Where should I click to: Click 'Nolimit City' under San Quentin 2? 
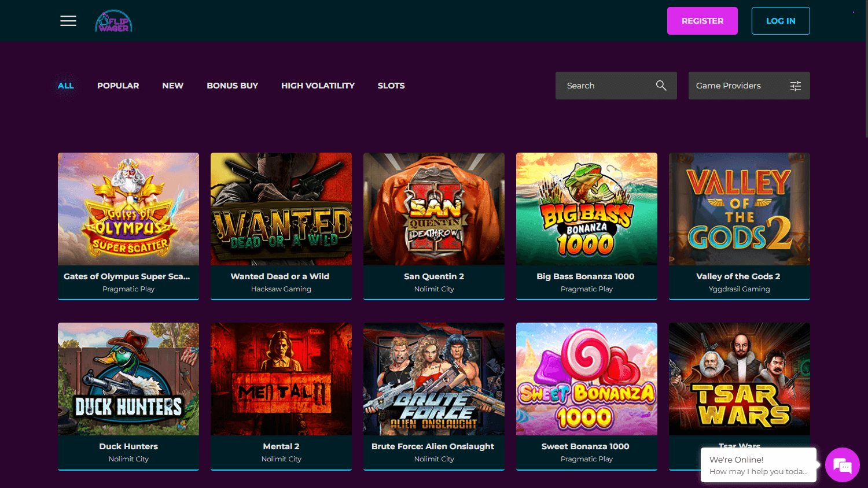click(434, 289)
